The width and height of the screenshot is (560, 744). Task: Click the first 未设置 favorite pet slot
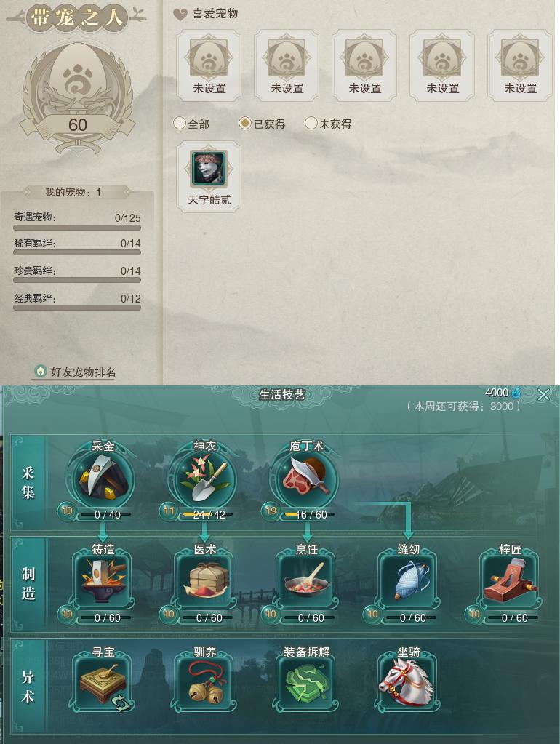click(209, 65)
